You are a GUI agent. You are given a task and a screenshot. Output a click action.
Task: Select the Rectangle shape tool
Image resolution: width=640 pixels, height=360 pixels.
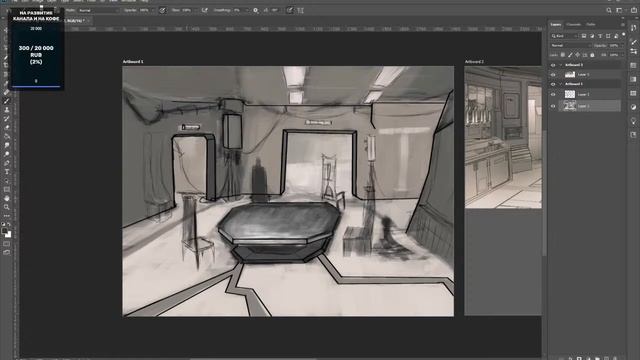tap(7, 190)
